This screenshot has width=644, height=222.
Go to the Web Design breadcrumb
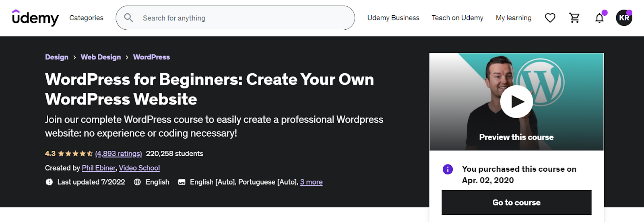pyautogui.click(x=101, y=57)
